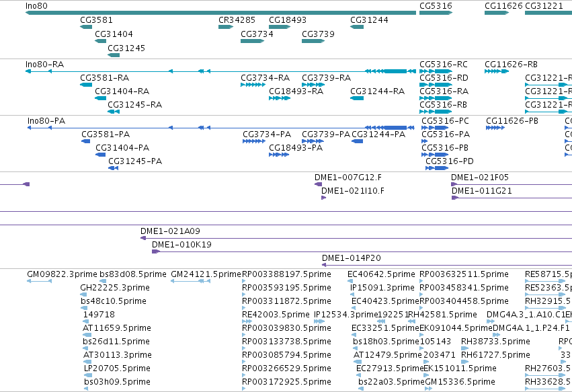The height and width of the screenshot is (392, 572).
Task: Click the CG18493-RA transcript label
Action: coord(296,91)
